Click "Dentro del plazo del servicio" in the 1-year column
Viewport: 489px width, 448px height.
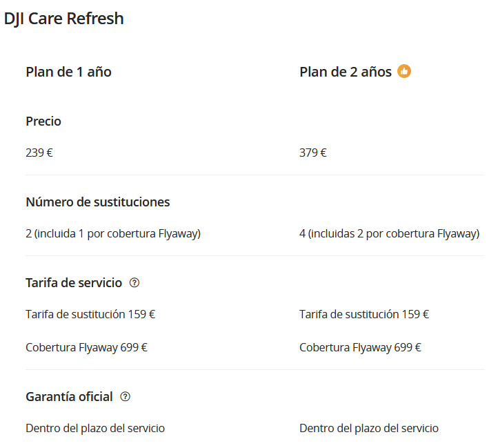[95, 428]
